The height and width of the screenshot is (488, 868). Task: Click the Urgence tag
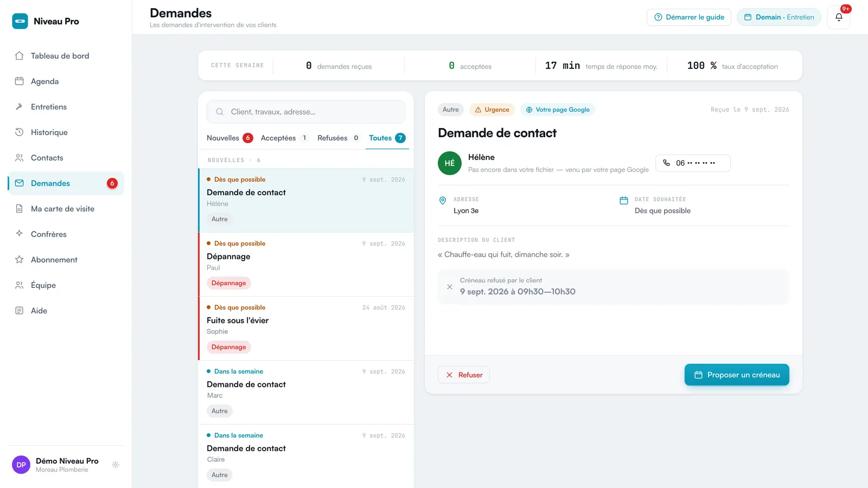492,110
